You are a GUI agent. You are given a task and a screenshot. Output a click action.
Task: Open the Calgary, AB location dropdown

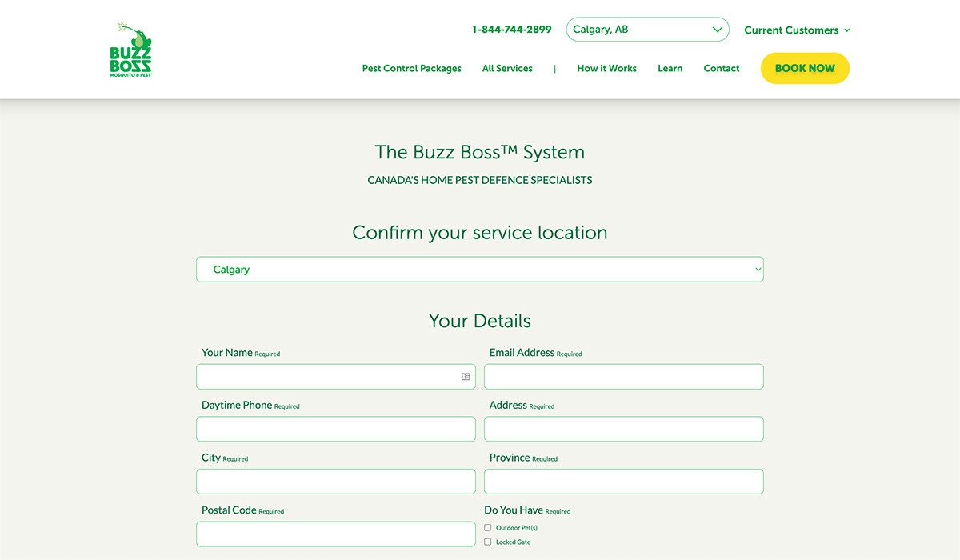pos(647,30)
